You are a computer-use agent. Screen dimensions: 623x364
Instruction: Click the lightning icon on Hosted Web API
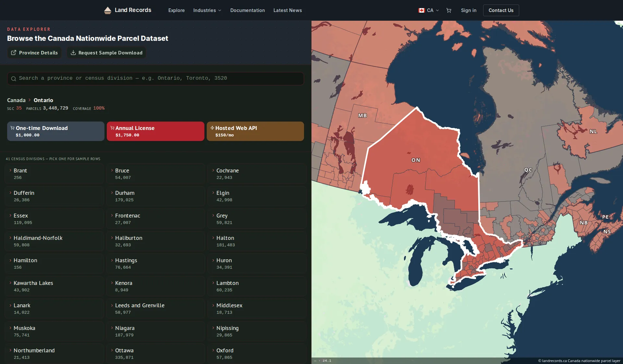(212, 128)
